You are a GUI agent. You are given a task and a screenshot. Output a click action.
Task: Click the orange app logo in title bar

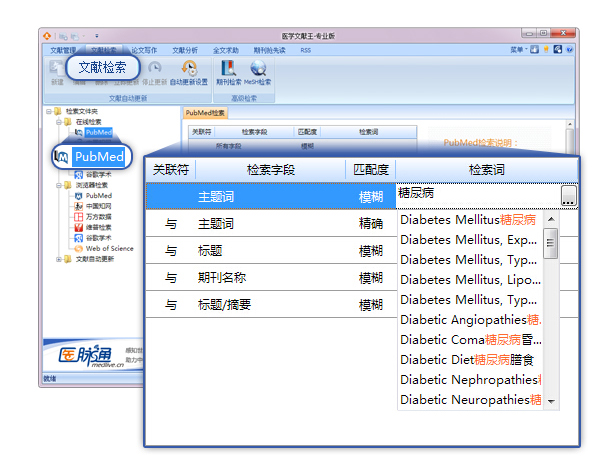coord(47,36)
